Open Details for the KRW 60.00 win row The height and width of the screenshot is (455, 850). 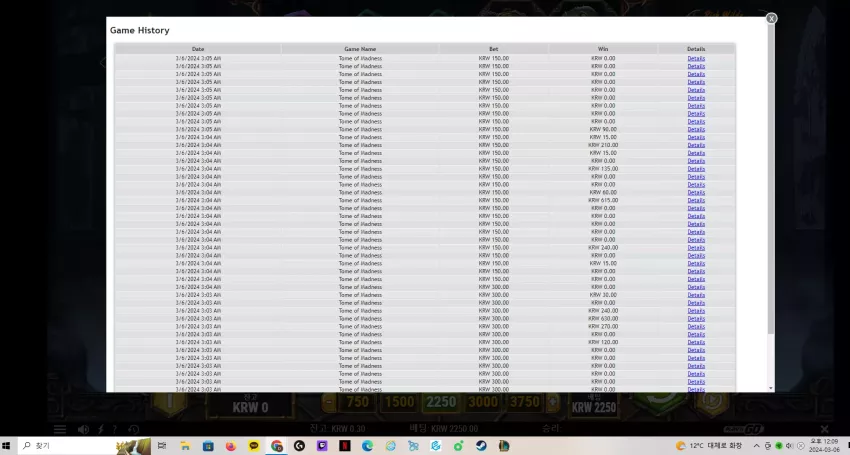696,192
